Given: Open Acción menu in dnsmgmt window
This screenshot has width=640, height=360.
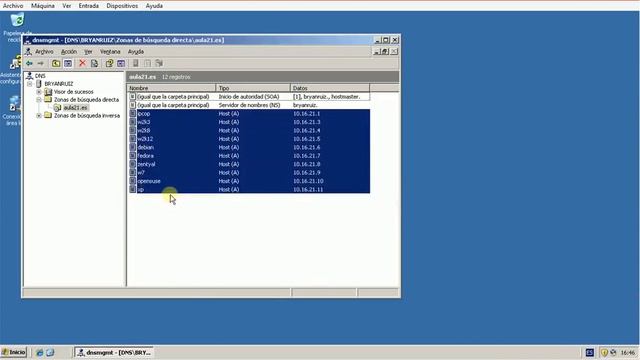Looking at the screenshot, I should (69, 52).
